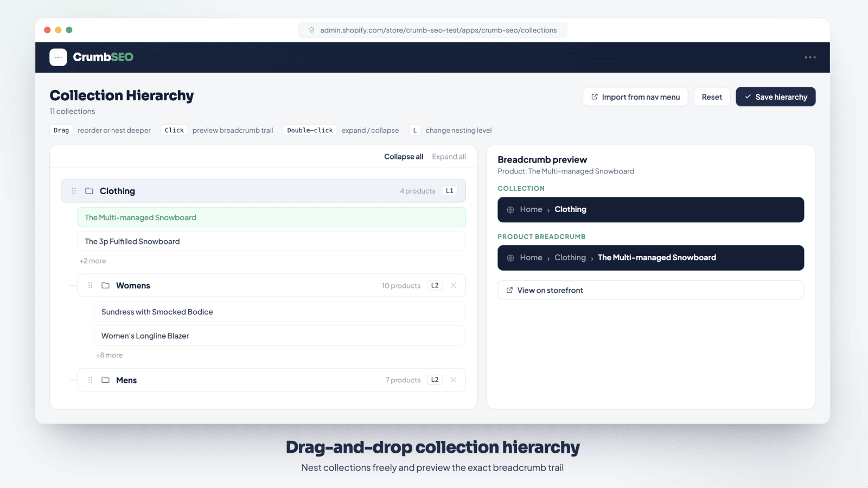Click the CrumbSEO brand name

coord(103,57)
